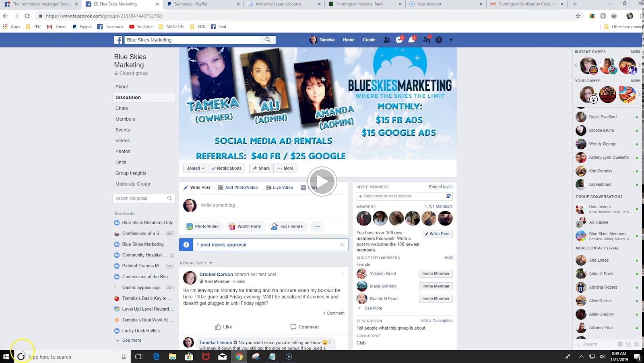Image resolution: width=644 pixels, height=363 pixels.
Task: Click the Facebook logo icon in the header
Action: 118,40
